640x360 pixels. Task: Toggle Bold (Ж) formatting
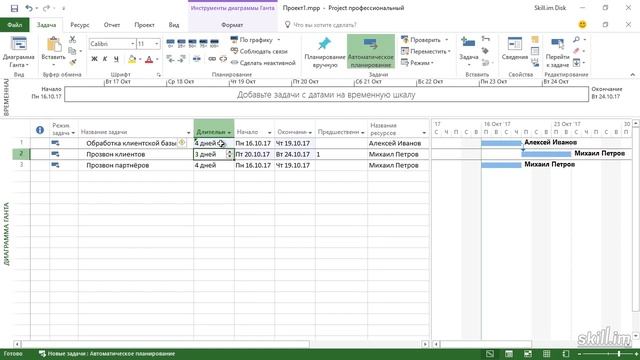94,59
